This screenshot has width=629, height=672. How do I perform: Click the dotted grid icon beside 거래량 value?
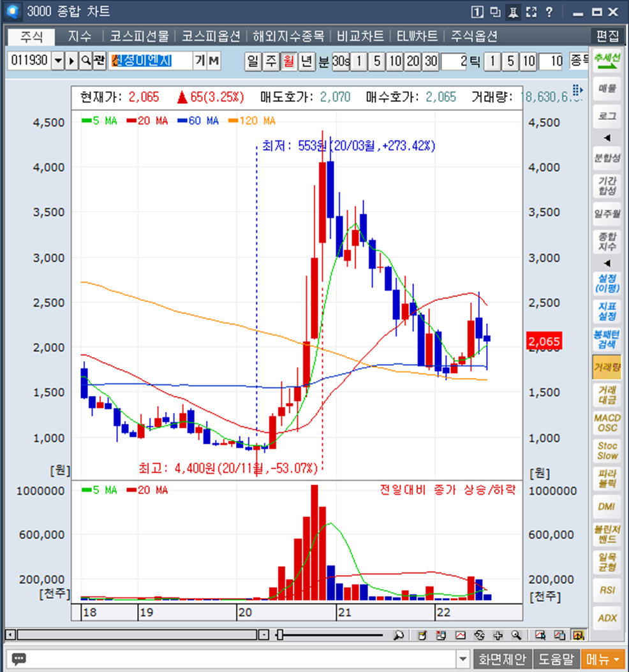click(x=577, y=90)
